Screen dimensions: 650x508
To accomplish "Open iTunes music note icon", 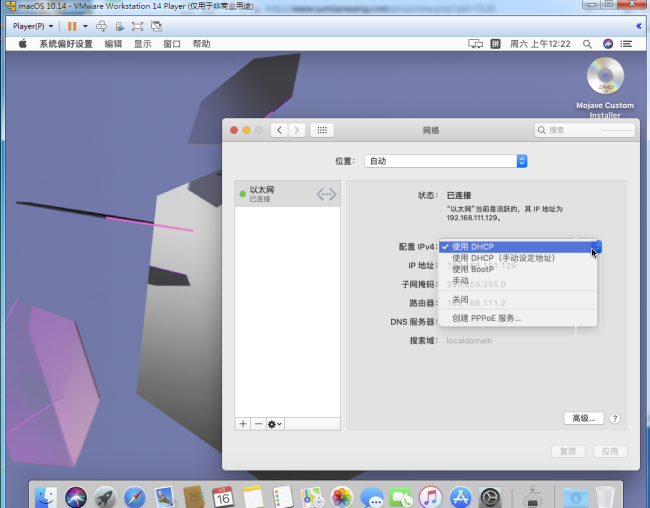I will [x=431, y=497].
